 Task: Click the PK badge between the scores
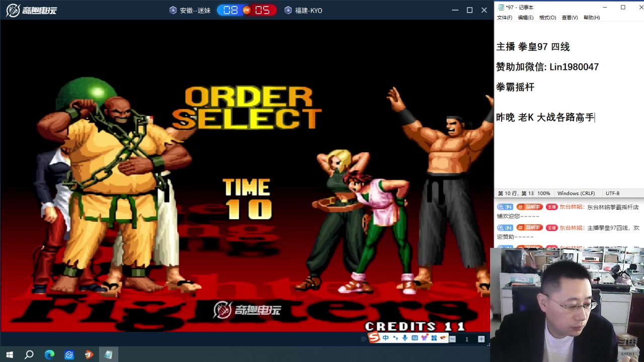[x=247, y=10]
